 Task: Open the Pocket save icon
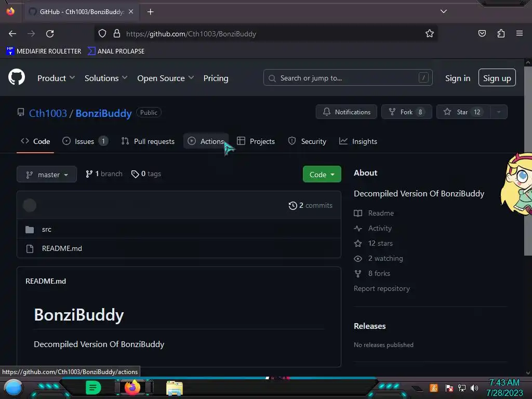(482, 33)
